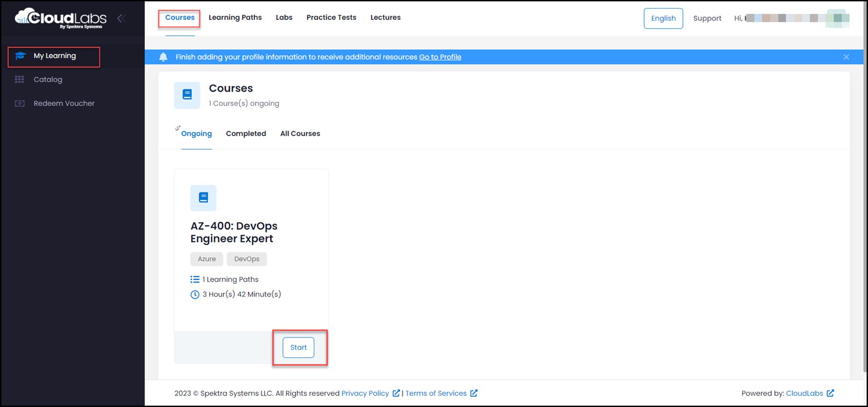Click the 3 Hour(s) 42 Minute(s) text

242,294
